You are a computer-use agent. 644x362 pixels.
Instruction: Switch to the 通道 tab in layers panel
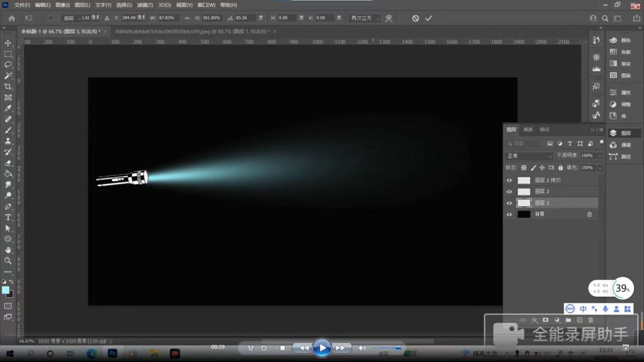click(x=528, y=129)
